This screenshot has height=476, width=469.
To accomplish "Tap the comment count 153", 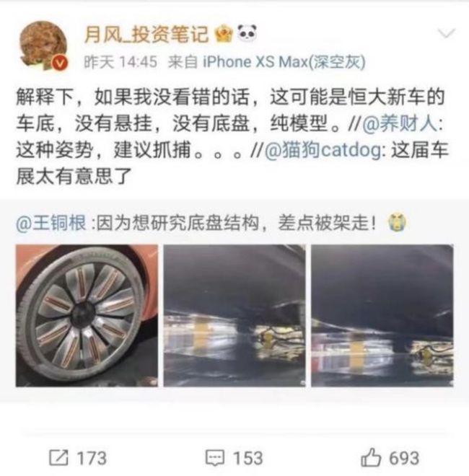I will click(248, 458).
